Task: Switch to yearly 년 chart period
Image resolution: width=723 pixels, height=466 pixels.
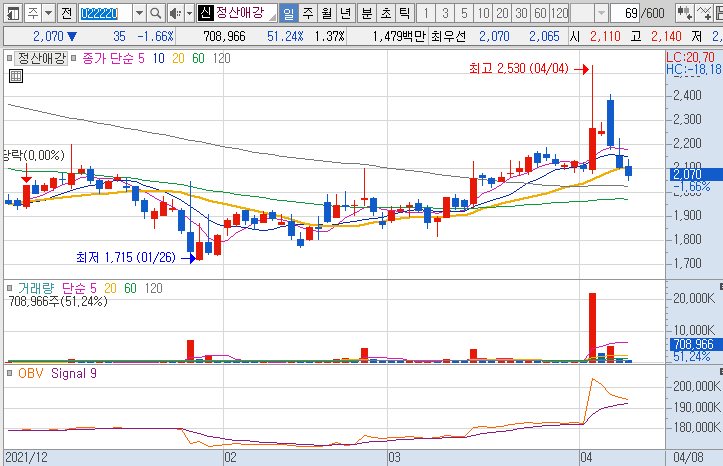Action: click(345, 13)
